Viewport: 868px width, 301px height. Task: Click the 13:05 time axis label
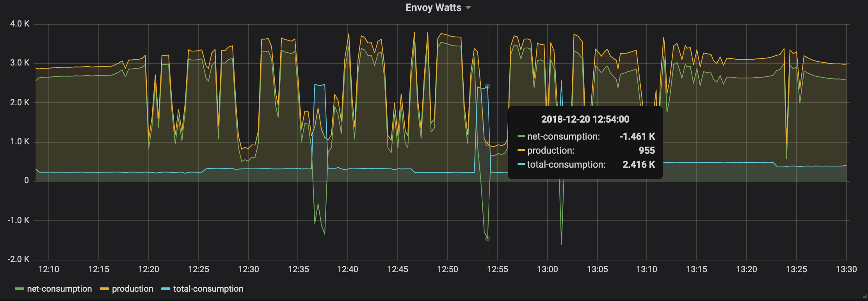(598, 269)
